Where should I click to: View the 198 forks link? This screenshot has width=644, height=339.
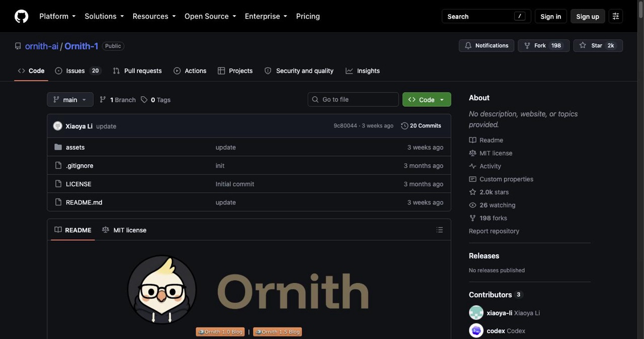tap(488, 218)
